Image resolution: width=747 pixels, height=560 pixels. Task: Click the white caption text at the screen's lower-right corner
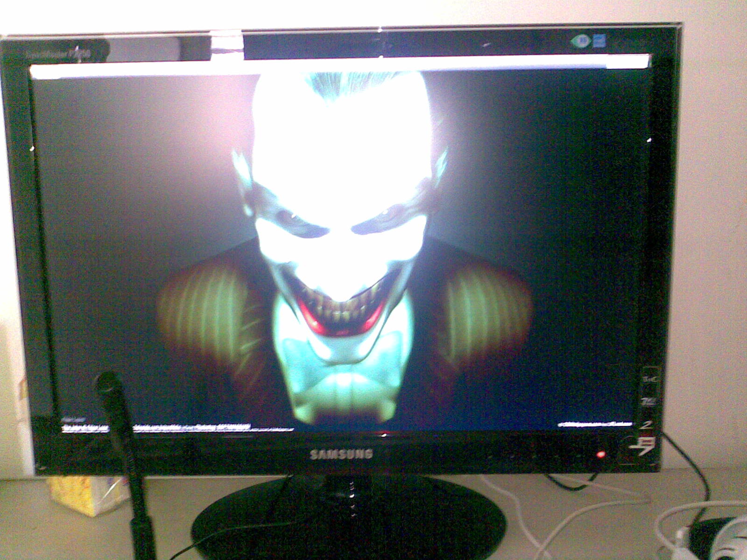point(596,424)
